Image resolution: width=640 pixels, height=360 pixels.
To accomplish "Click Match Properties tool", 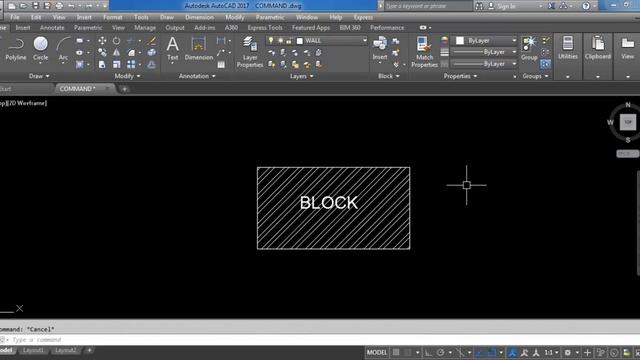I will coord(424,52).
